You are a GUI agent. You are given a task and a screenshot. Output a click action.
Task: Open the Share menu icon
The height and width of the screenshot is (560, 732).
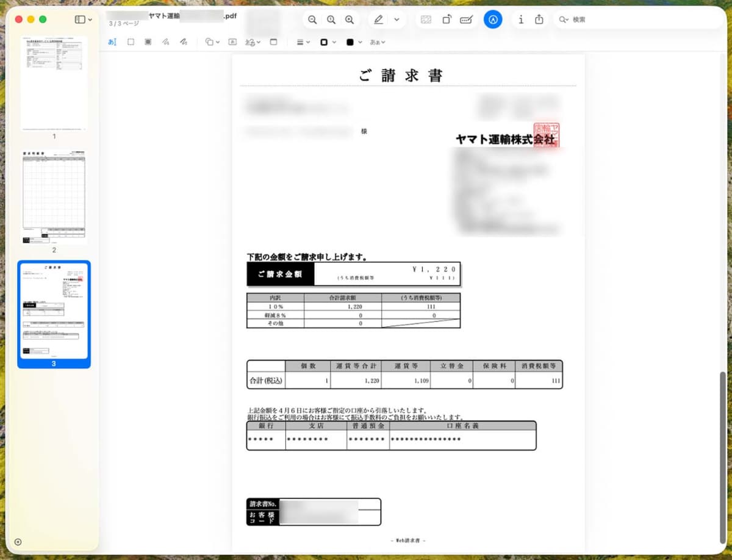[539, 20]
